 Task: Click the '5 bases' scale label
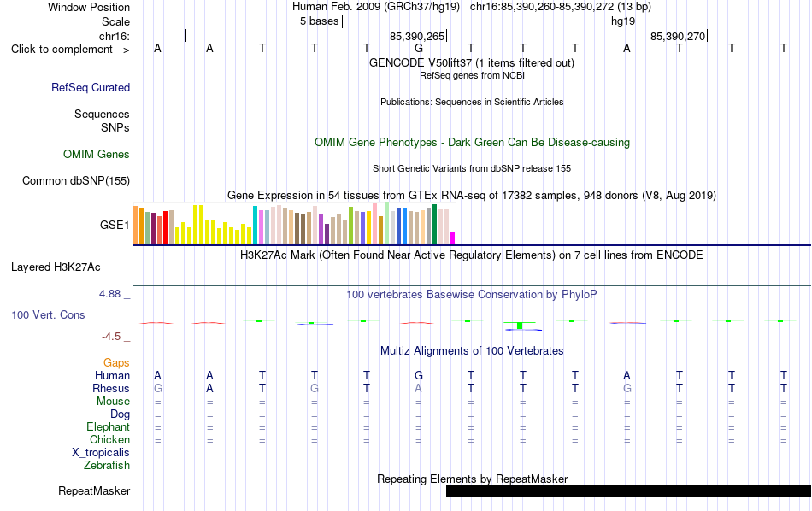pos(320,21)
